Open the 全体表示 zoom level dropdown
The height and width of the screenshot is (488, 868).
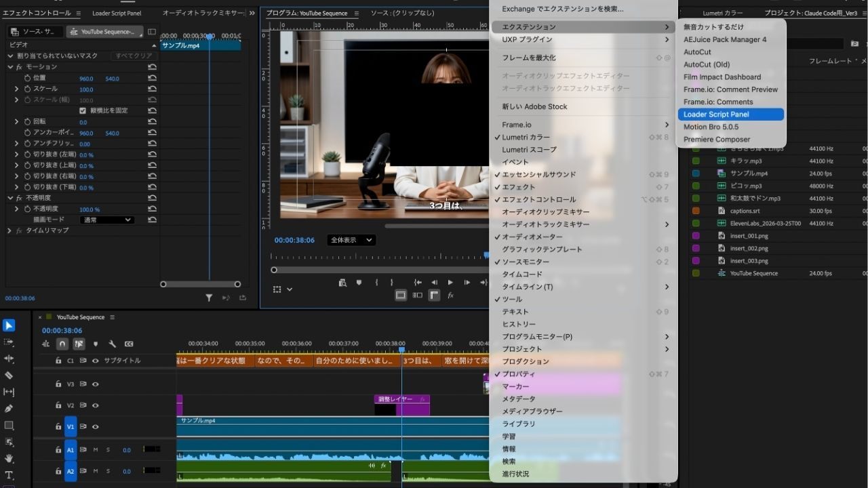[x=351, y=240]
